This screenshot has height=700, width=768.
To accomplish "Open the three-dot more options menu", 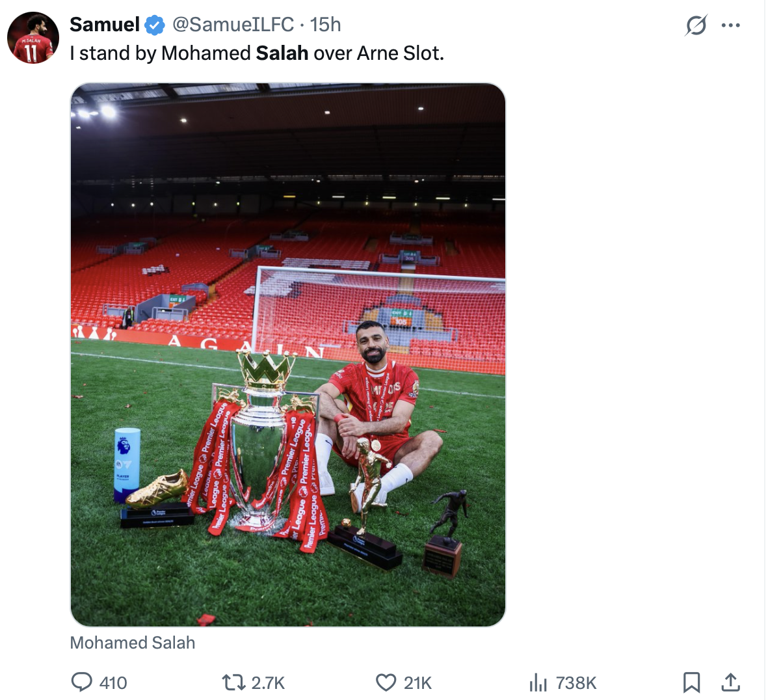I will coord(731,25).
